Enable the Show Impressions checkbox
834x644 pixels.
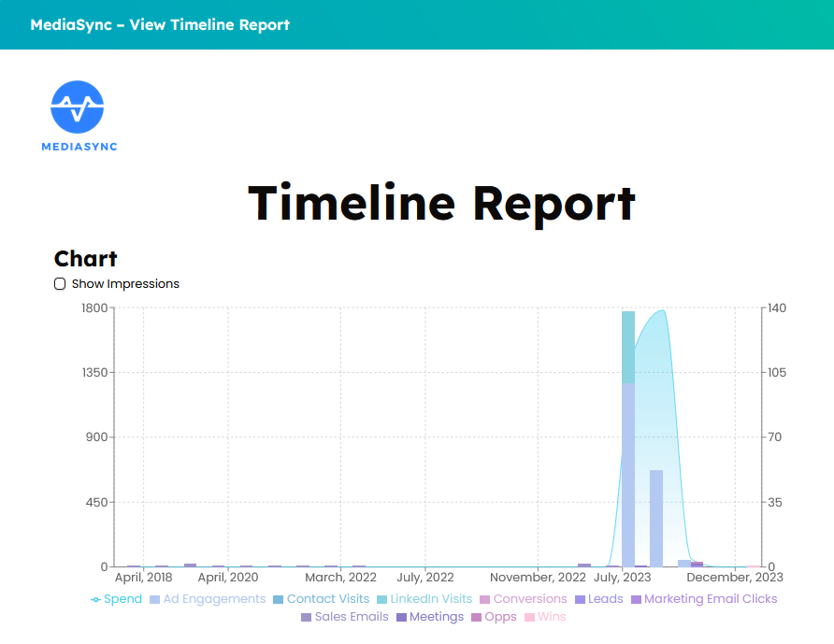pos(60,284)
